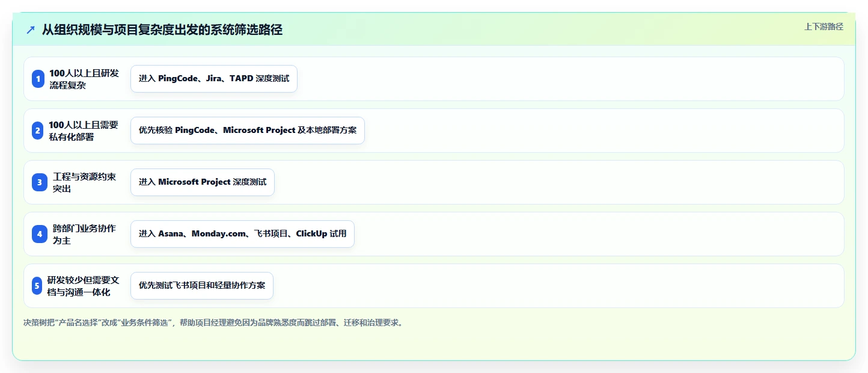Select the 进入 Asana、Monday.com、飞书项目、ClickUp 试用 box
868x373 pixels.
tap(242, 234)
